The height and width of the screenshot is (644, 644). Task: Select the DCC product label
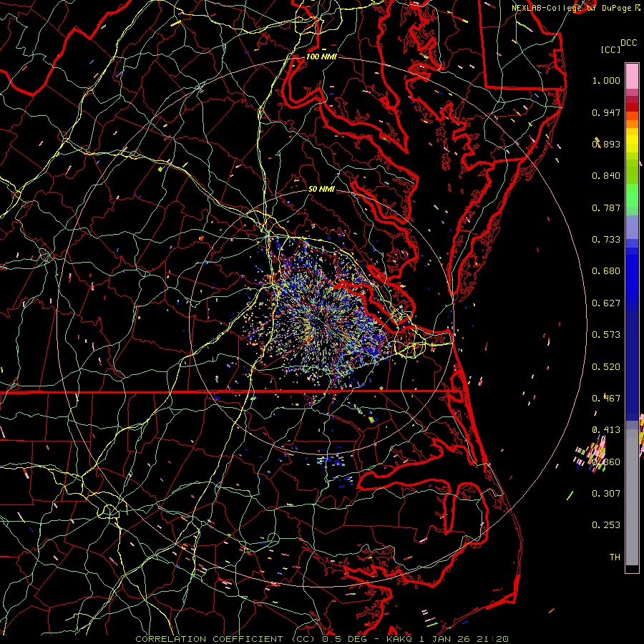(628, 43)
